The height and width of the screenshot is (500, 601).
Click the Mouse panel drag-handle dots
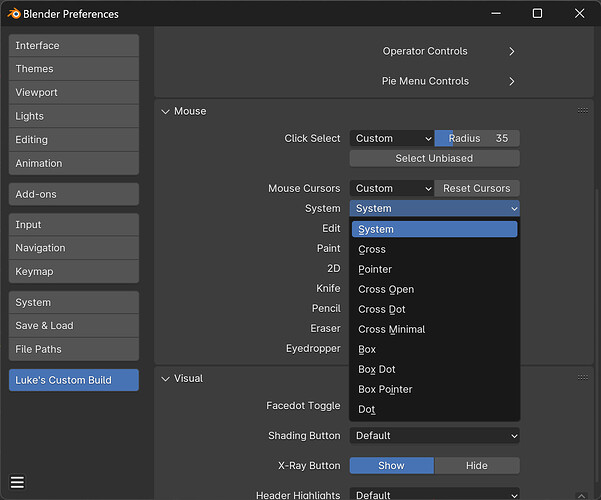tap(582, 111)
